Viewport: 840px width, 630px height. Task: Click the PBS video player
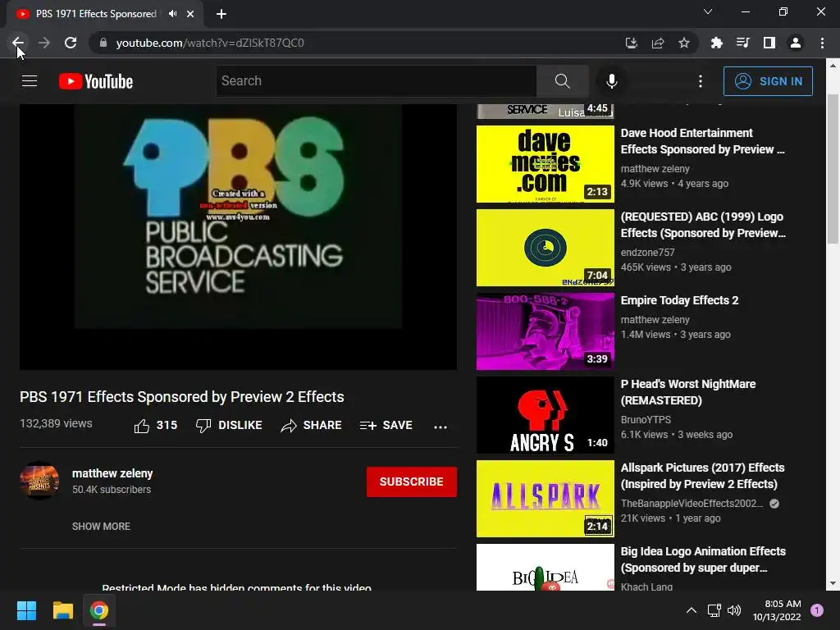pyautogui.click(x=239, y=237)
